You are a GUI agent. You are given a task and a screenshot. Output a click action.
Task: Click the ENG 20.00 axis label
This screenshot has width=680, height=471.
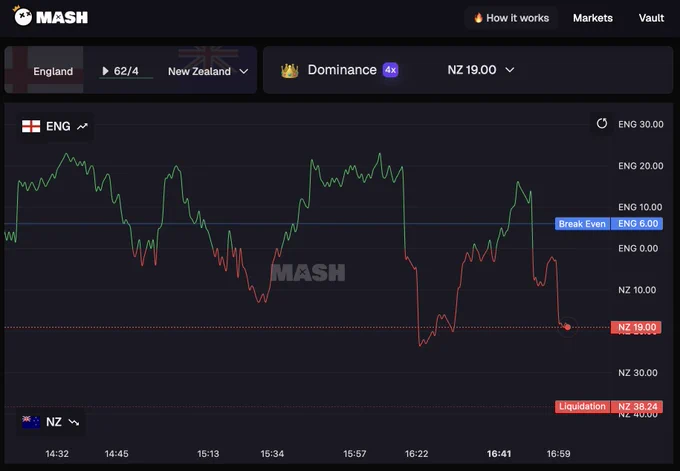coord(641,166)
